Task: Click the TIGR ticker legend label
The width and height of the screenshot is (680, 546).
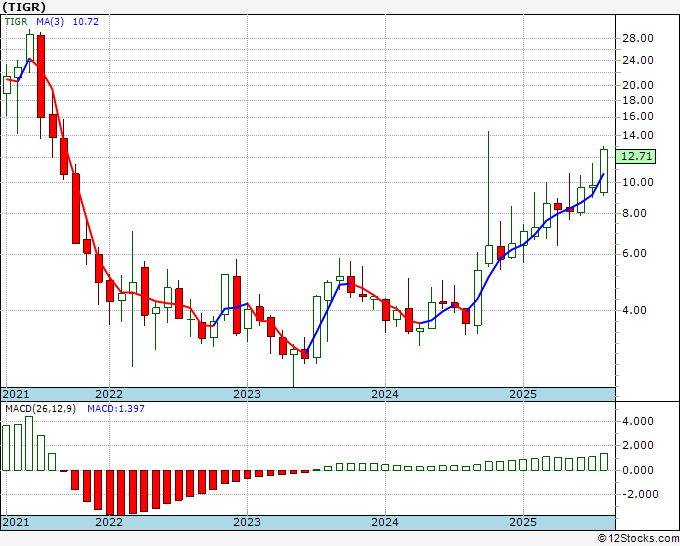Action: [x=16, y=21]
